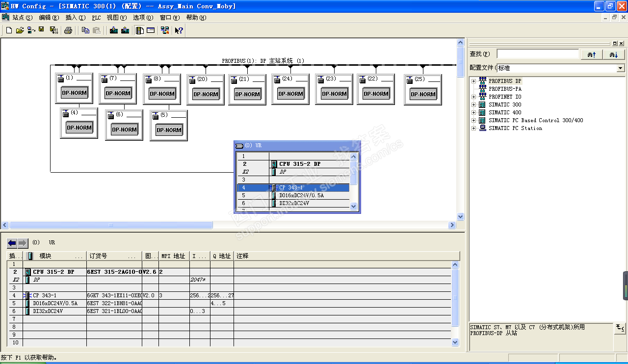Click in the catalog 查找 search field
628x364 pixels.
click(x=538, y=54)
